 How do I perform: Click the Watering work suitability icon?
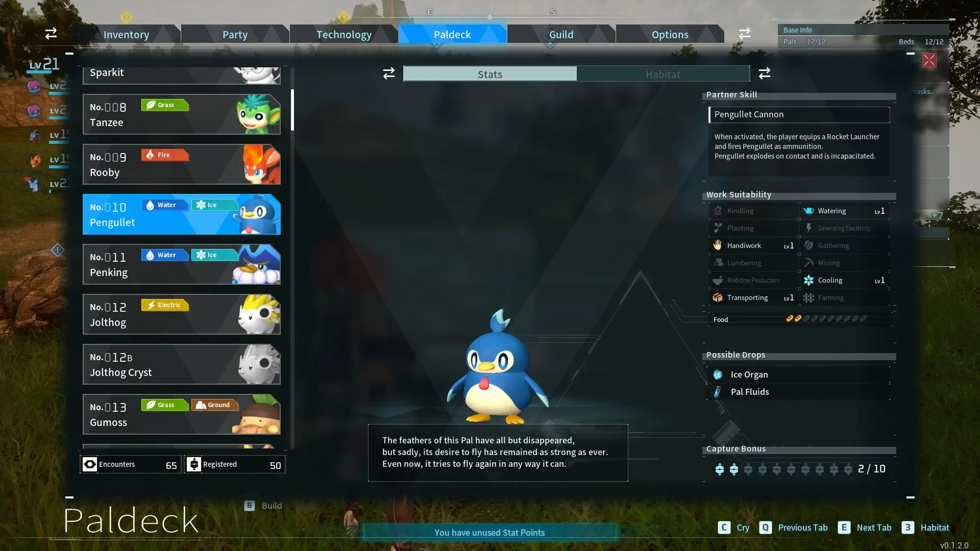[x=808, y=211]
